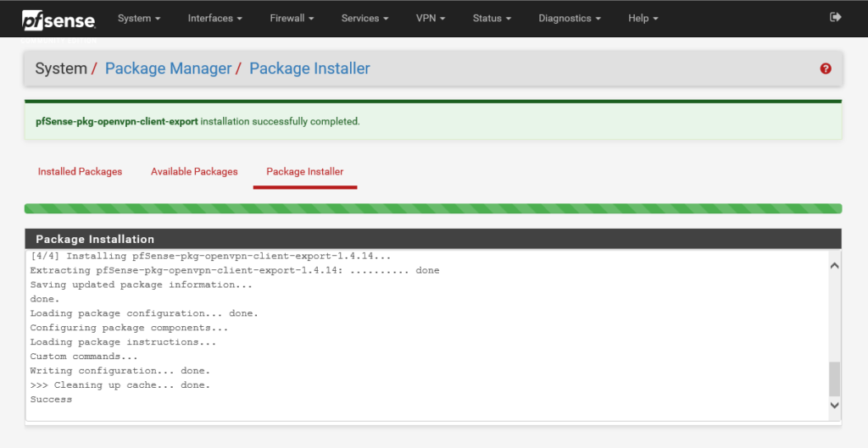Screen dimensions: 868x448
Task: Click the Package Installation panel heading
Action: pos(433,239)
